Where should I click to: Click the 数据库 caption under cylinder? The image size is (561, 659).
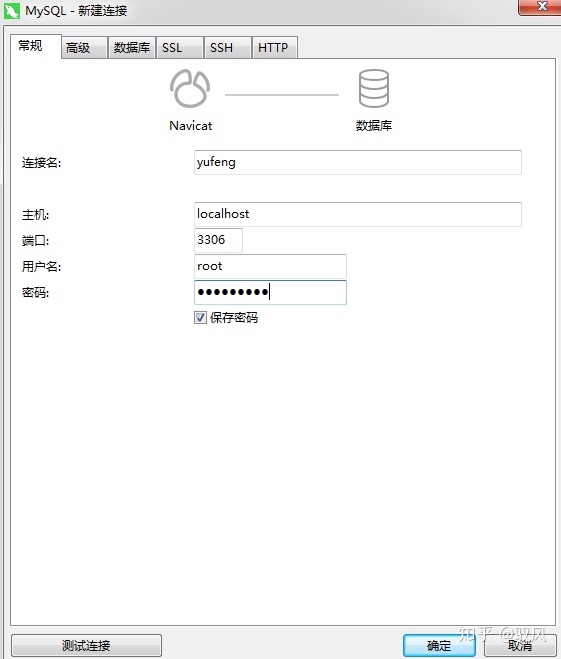tap(374, 126)
